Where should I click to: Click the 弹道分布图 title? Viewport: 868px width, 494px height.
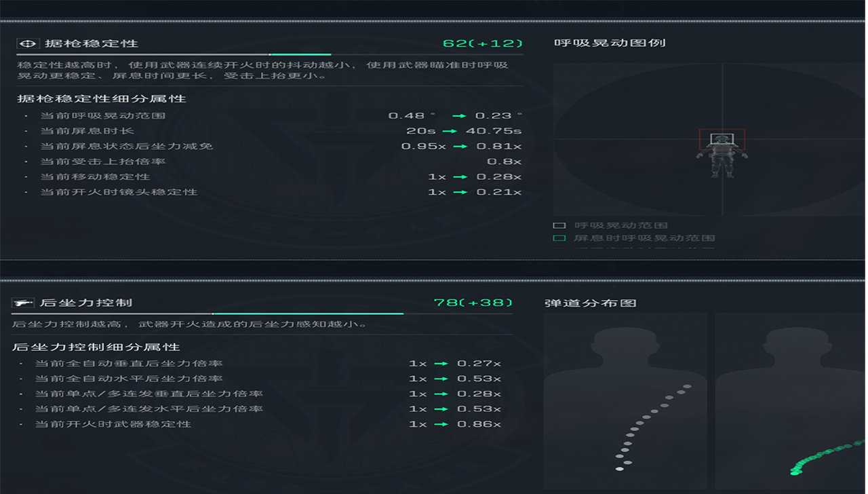pyautogui.click(x=591, y=303)
